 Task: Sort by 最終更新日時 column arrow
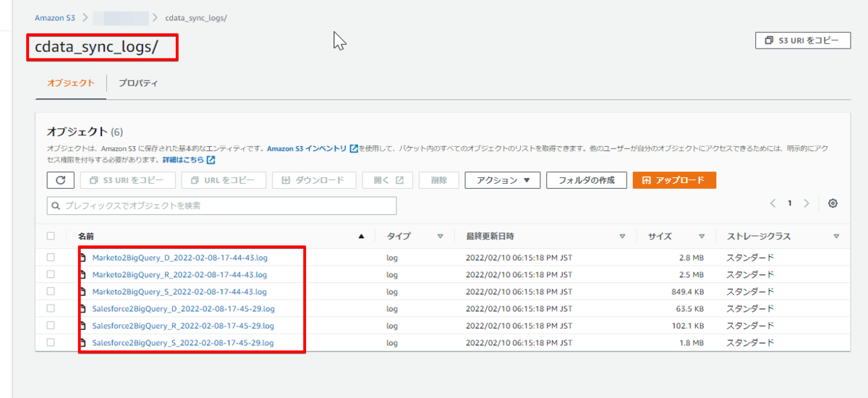click(622, 236)
